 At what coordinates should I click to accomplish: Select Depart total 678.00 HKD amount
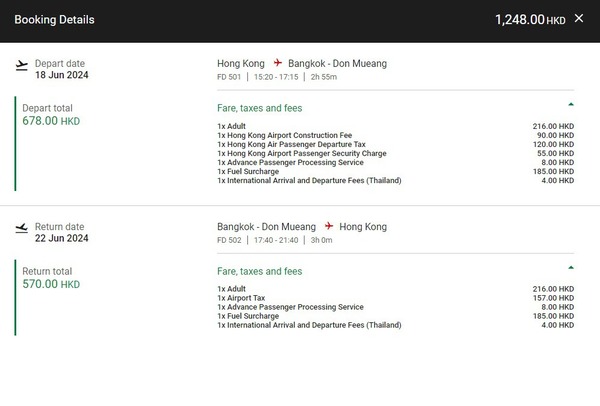tap(51, 121)
